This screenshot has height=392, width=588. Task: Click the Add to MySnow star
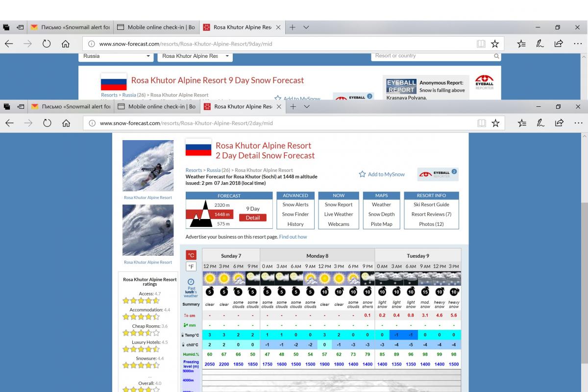pos(362,174)
